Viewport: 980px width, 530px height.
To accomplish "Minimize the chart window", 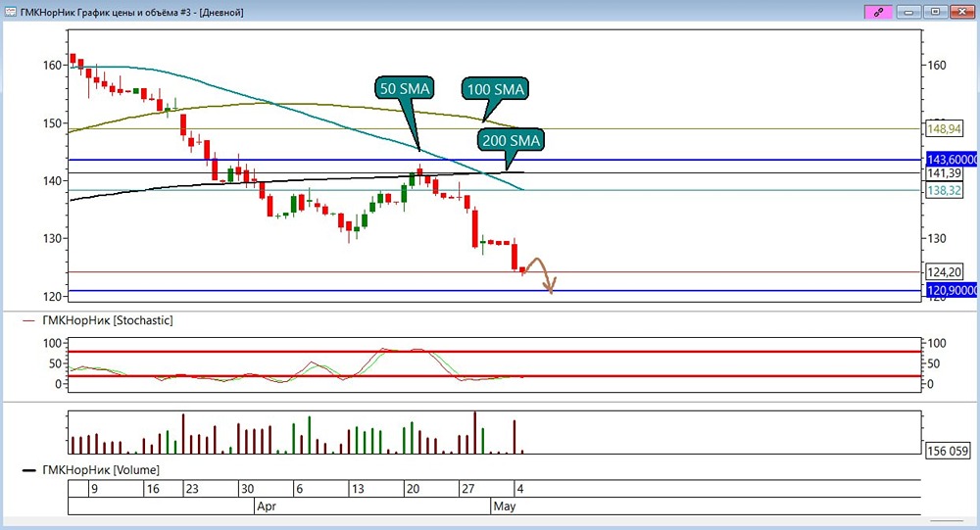I will coord(909,12).
